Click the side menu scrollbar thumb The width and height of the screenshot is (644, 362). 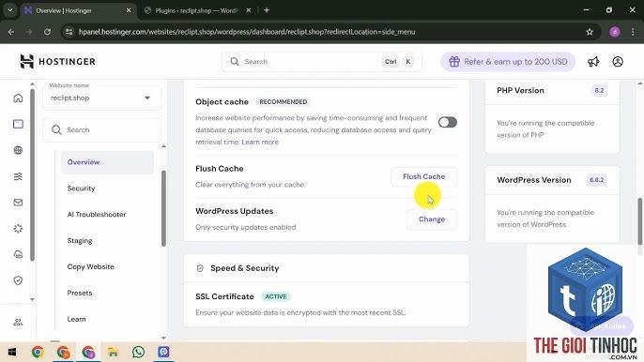pos(163,208)
